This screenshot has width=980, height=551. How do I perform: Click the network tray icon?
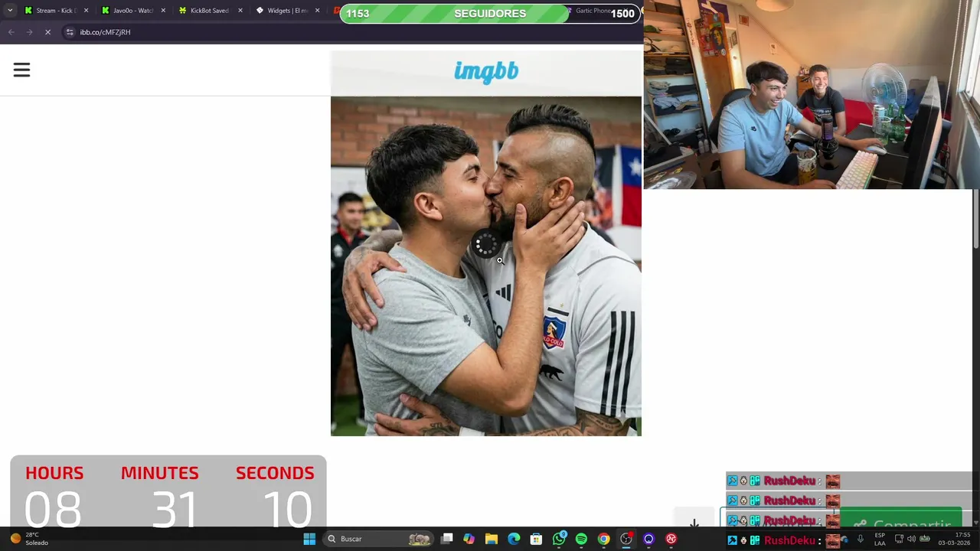899,539
